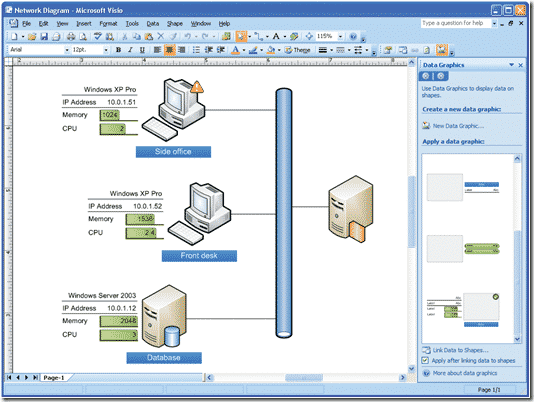Click the Refresh Data toolbar icon

pyautogui.click(x=427, y=50)
